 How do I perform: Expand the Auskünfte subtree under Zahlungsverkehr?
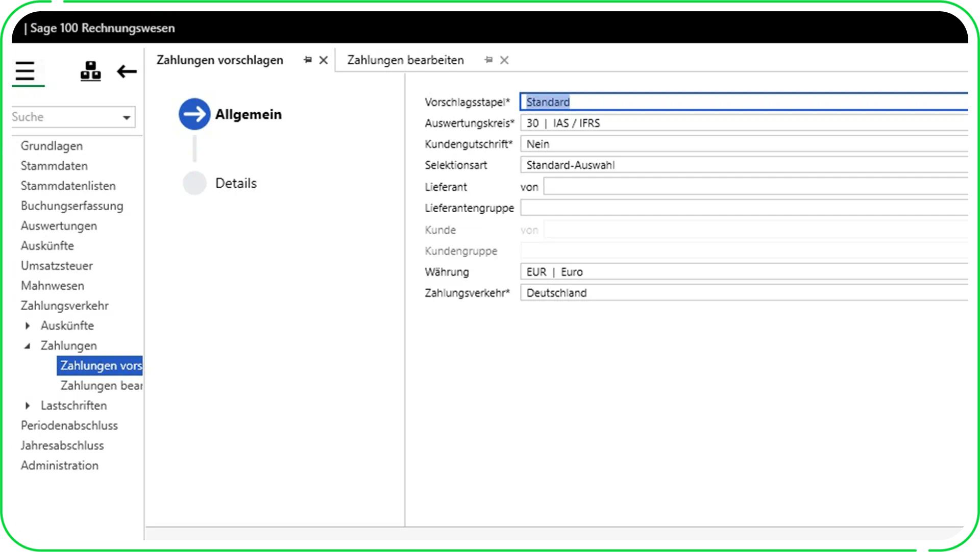(x=28, y=325)
